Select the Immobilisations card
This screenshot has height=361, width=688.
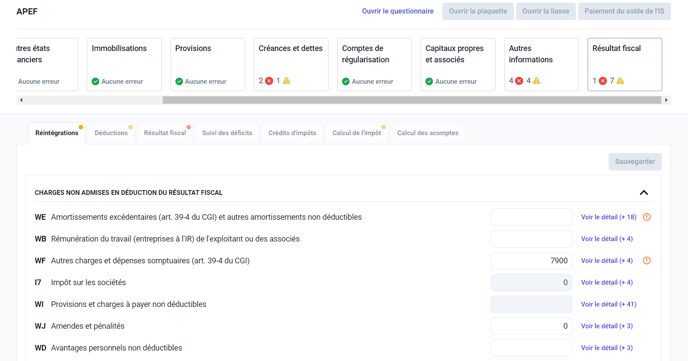point(124,64)
